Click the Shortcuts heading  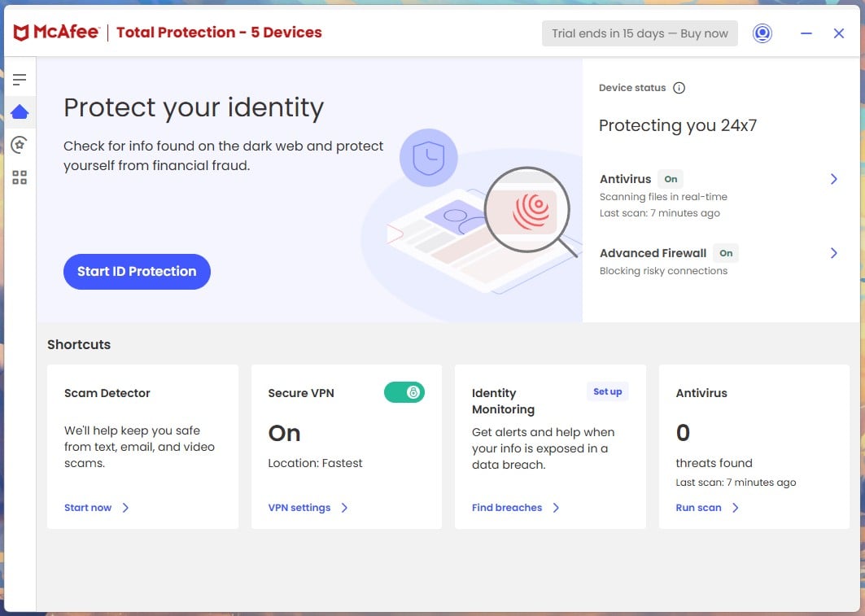[x=79, y=345]
